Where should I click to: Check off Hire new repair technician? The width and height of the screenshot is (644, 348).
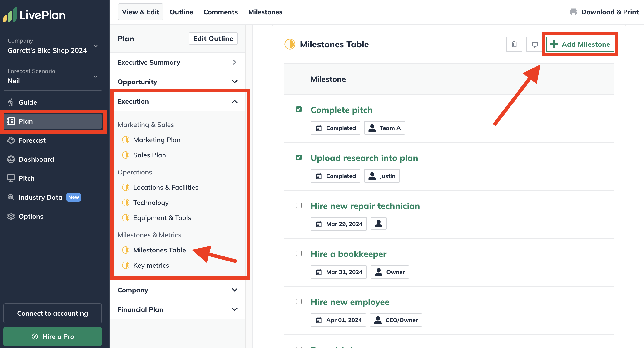tap(298, 205)
